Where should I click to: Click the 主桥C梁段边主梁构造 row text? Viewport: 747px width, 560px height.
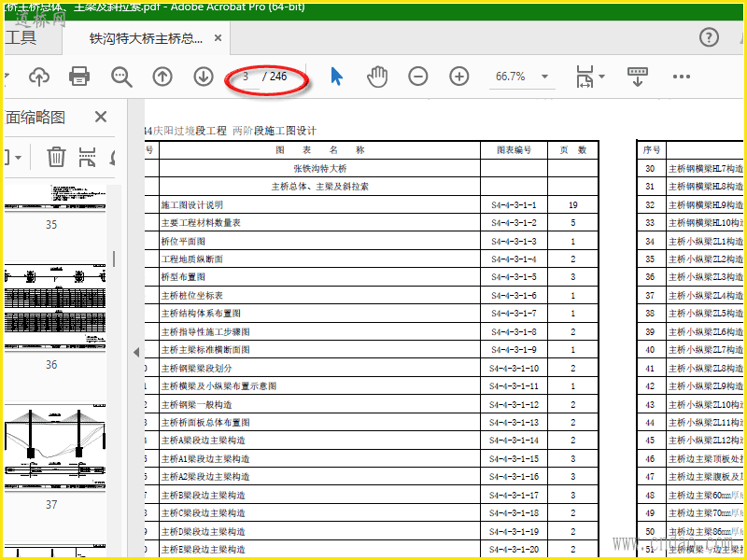(x=203, y=512)
